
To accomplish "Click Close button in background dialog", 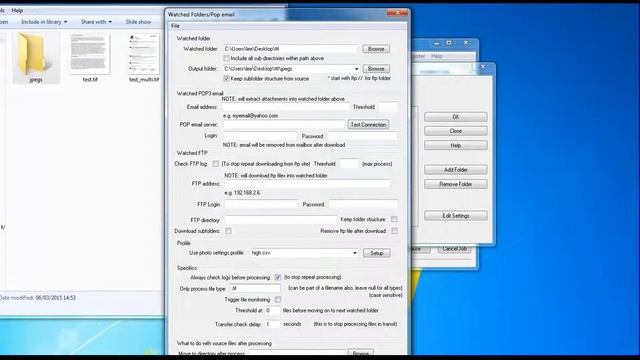I will pyautogui.click(x=456, y=131).
